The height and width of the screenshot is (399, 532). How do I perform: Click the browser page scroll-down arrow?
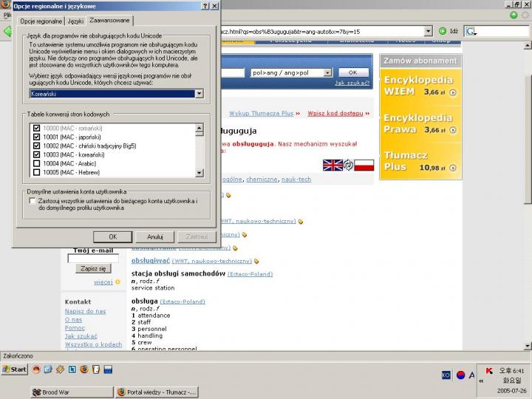click(x=528, y=346)
